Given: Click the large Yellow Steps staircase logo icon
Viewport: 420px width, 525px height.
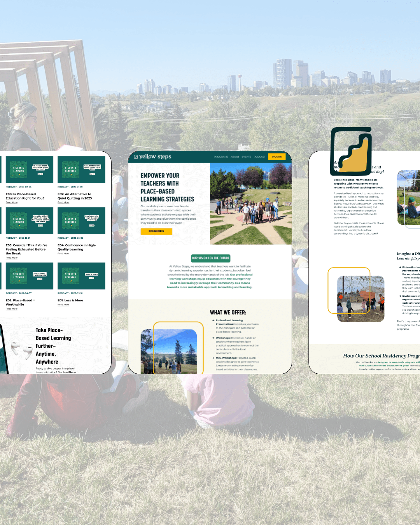Looking at the screenshot, I should (351, 151).
